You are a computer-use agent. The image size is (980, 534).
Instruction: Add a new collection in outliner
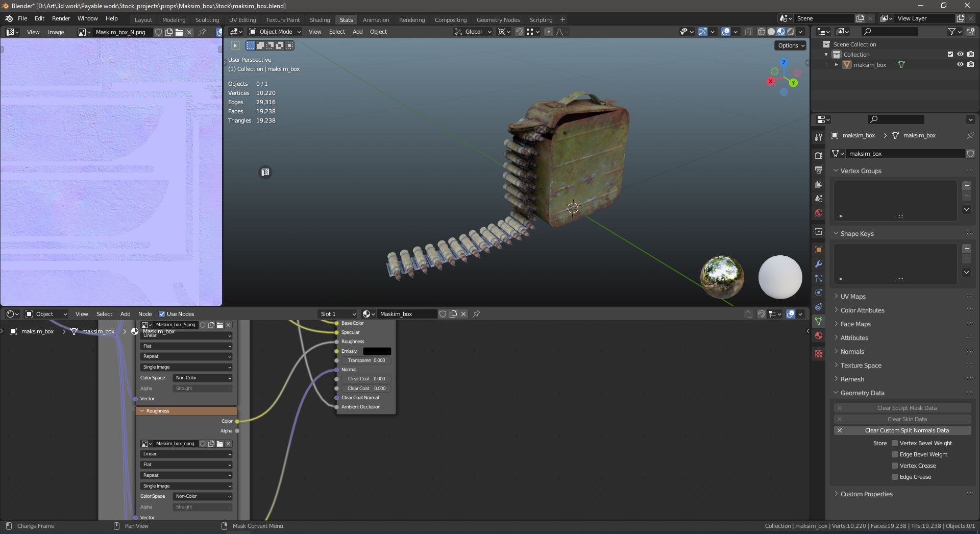point(970,32)
